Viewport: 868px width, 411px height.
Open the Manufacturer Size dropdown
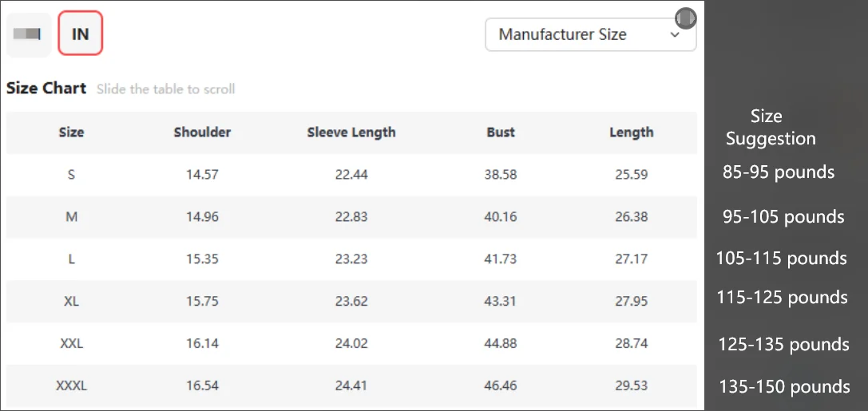click(590, 35)
